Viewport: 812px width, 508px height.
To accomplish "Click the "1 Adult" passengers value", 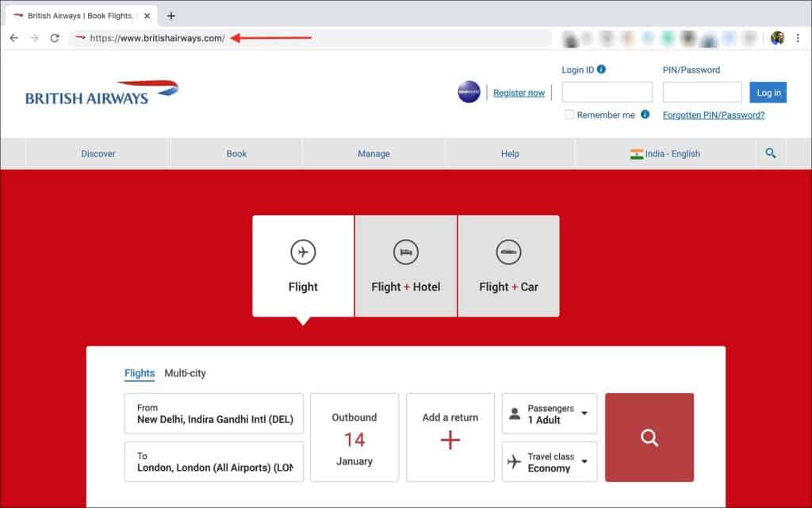I will click(544, 420).
